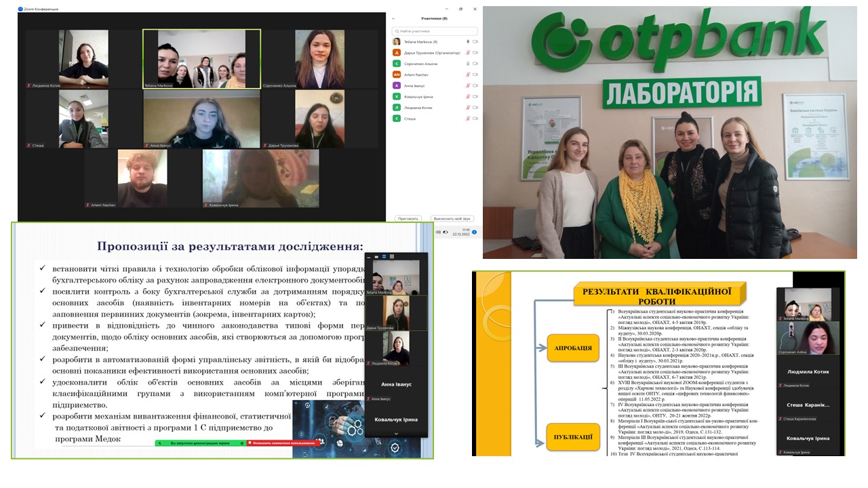Click Сороченко Альона's video beside the results slide
The height and width of the screenshot is (488, 868).
click(808, 339)
